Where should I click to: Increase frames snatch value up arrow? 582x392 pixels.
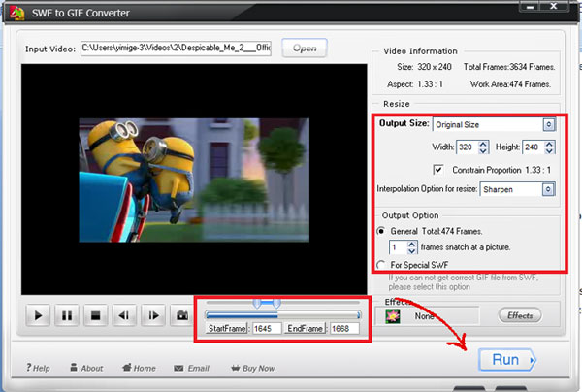(411, 244)
